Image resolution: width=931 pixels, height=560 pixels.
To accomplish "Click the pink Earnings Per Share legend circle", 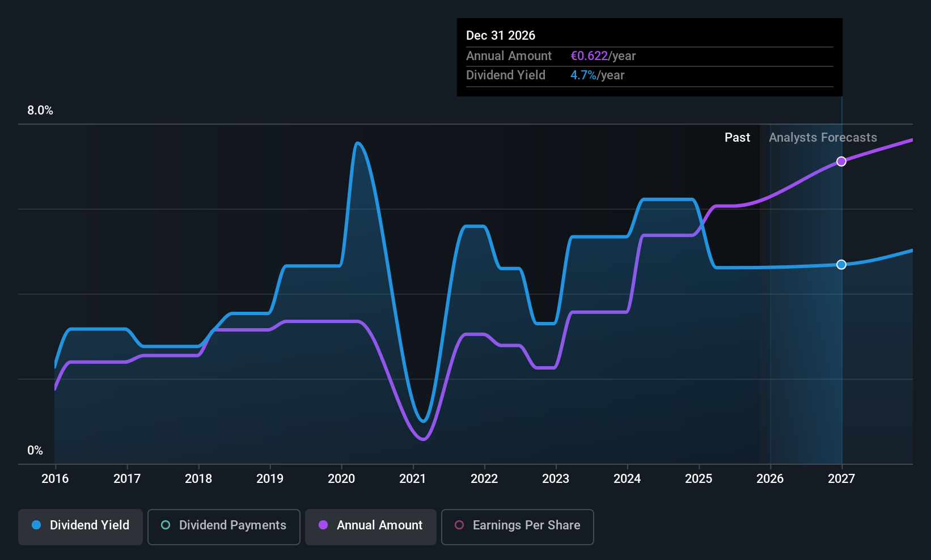I will [x=459, y=525].
